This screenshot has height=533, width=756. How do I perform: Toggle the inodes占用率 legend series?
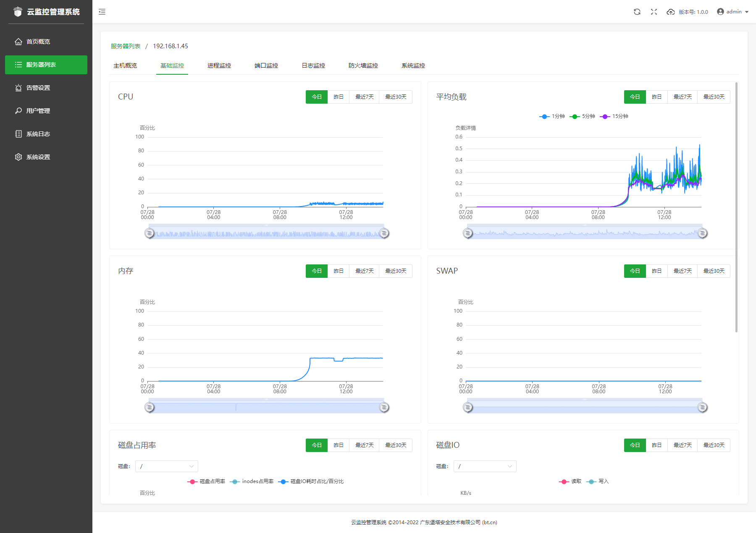[x=252, y=481]
